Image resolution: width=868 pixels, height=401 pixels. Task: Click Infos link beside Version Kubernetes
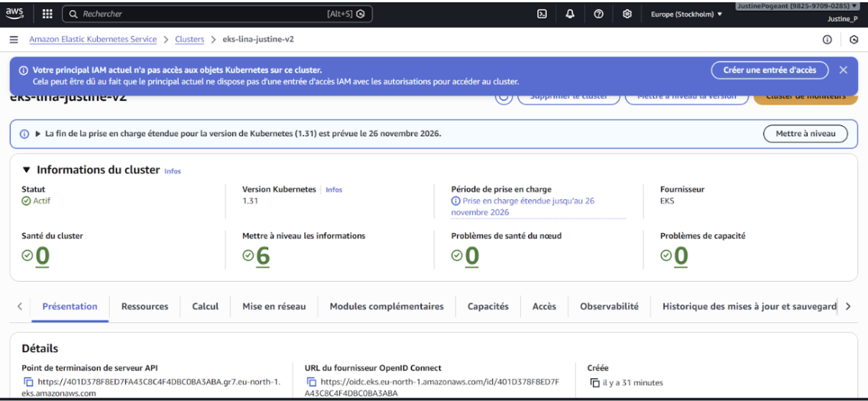coord(334,189)
